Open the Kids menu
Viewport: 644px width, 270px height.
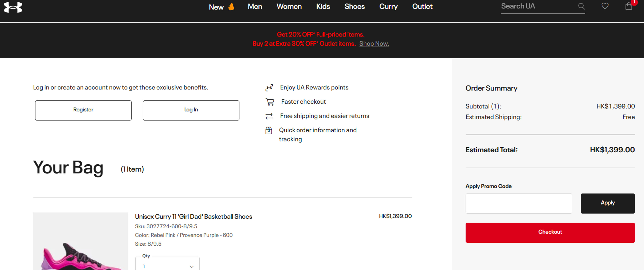pos(323,7)
